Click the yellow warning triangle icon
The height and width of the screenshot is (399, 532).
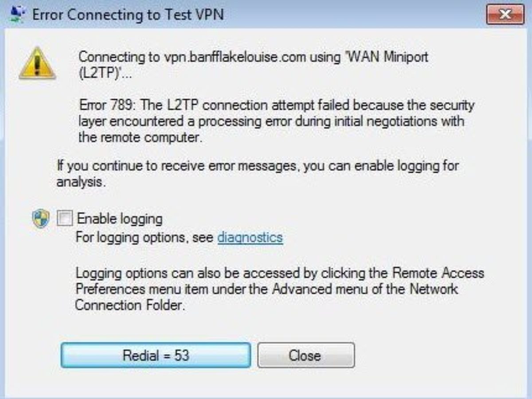tap(37, 65)
